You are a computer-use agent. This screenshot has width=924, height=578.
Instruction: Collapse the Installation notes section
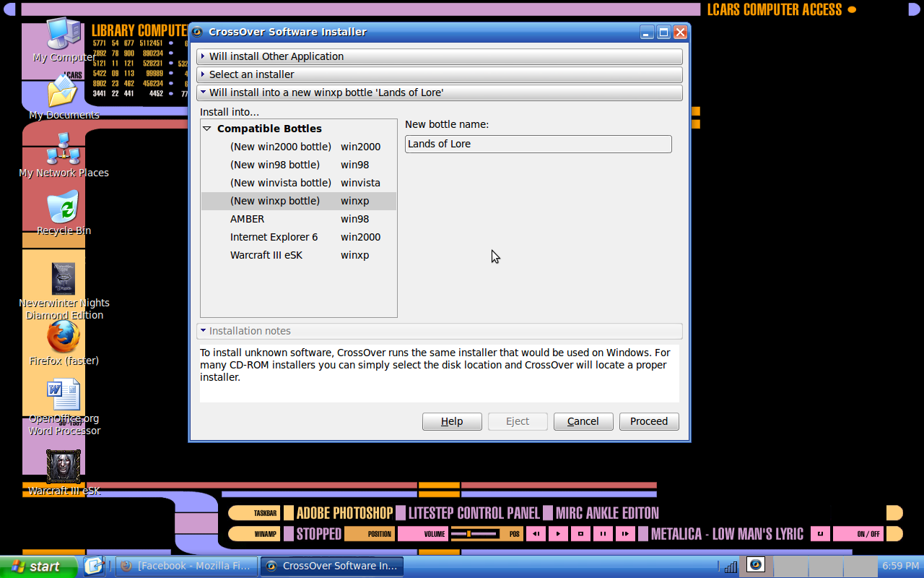coord(440,331)
